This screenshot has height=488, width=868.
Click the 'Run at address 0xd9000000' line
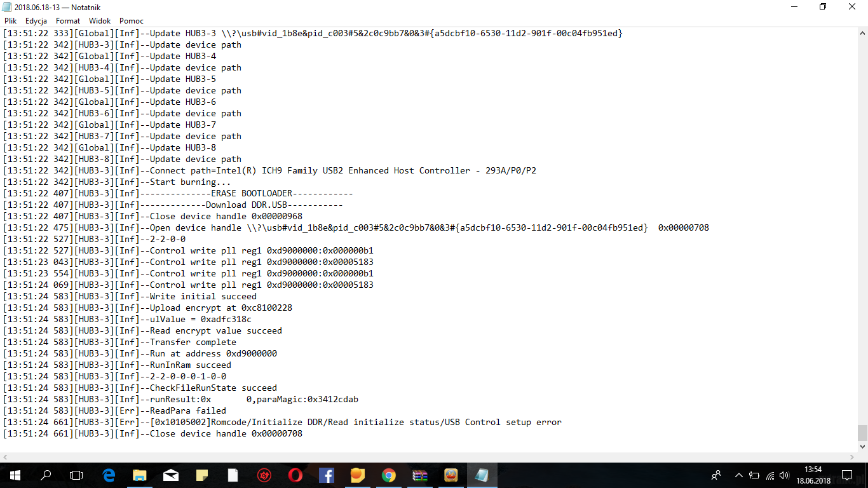pyautogui.click(x=140, y=353)
